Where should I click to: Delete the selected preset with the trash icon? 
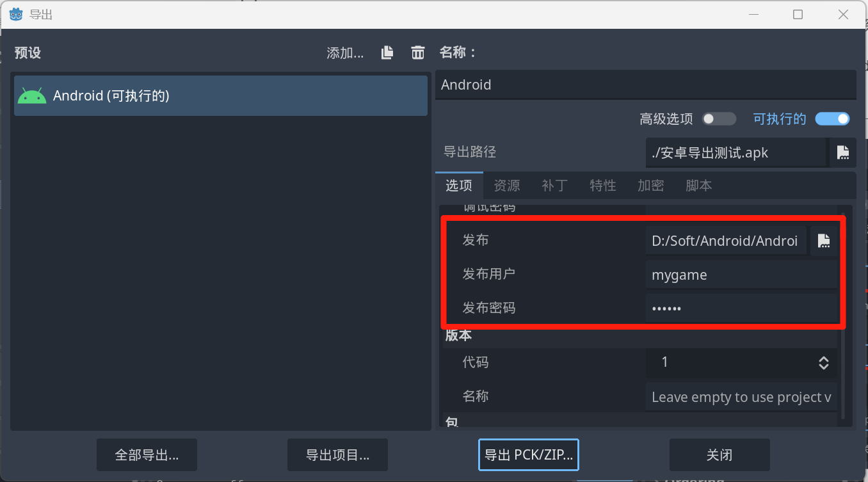click(418, 53)
